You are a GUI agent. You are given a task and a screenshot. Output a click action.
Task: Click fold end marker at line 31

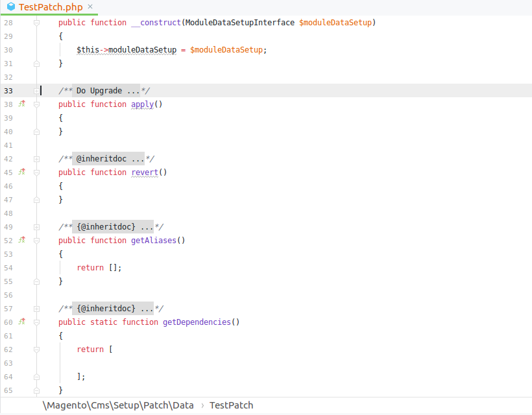coord(36,64)
